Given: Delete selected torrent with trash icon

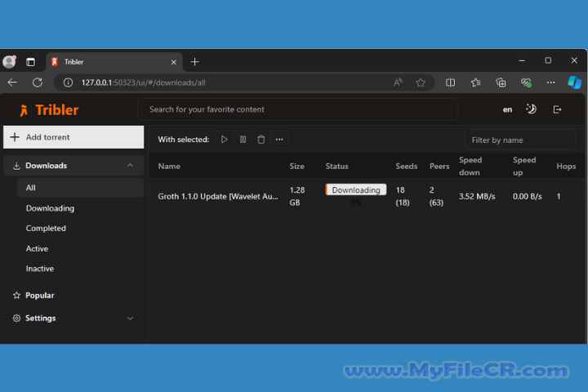Looking at the screenshot, I should pyautogui.click(x=261, y=140).
